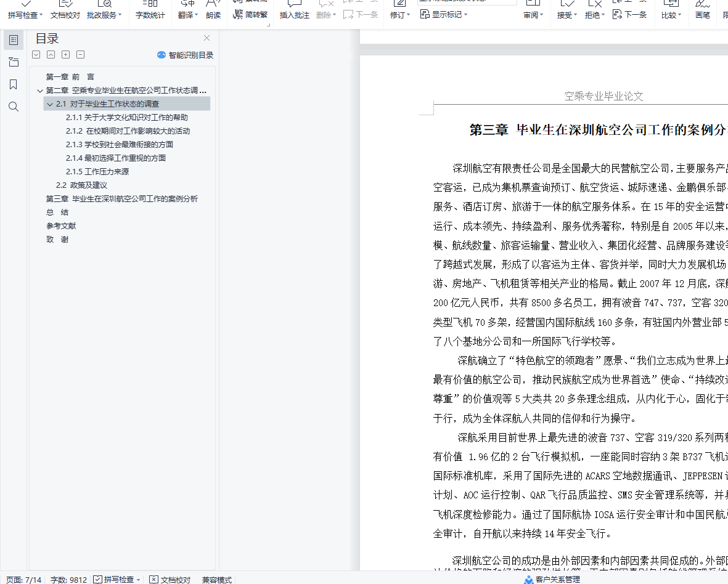The width and height of the screenshot is (728, 584).
Task: Jump to 2.2 政策及建议 section
Action: 82,185
